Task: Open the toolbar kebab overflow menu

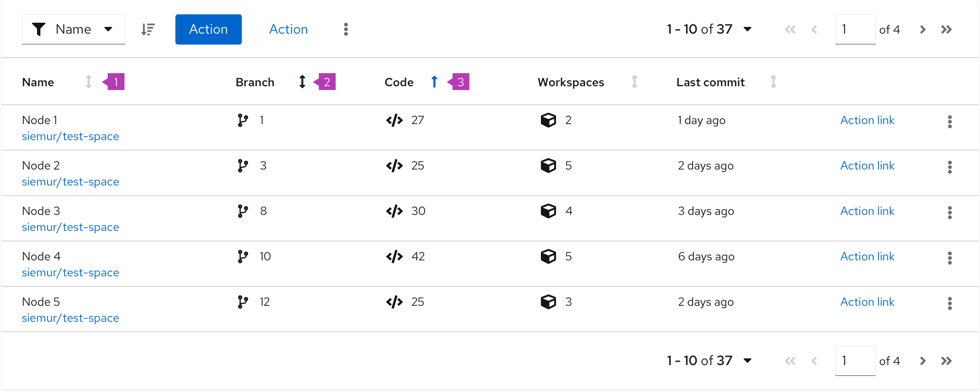Action: (346, 29)
